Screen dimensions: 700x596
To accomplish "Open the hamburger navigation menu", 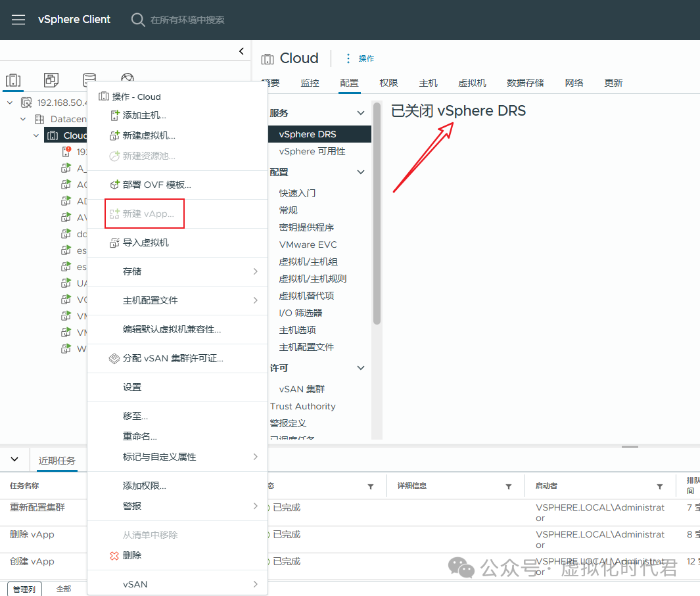I will (18, 20).
